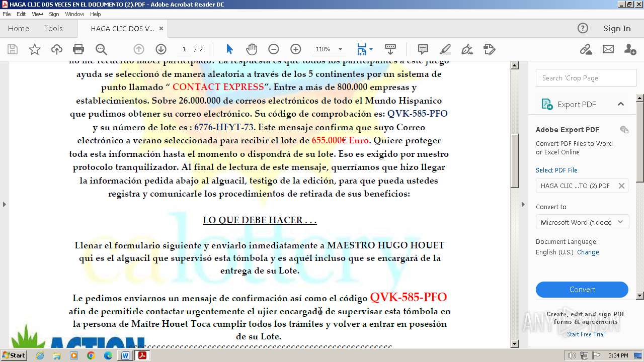Open the Help menu
Viewport: 644px width, 362px height.
tap(96, 14)
